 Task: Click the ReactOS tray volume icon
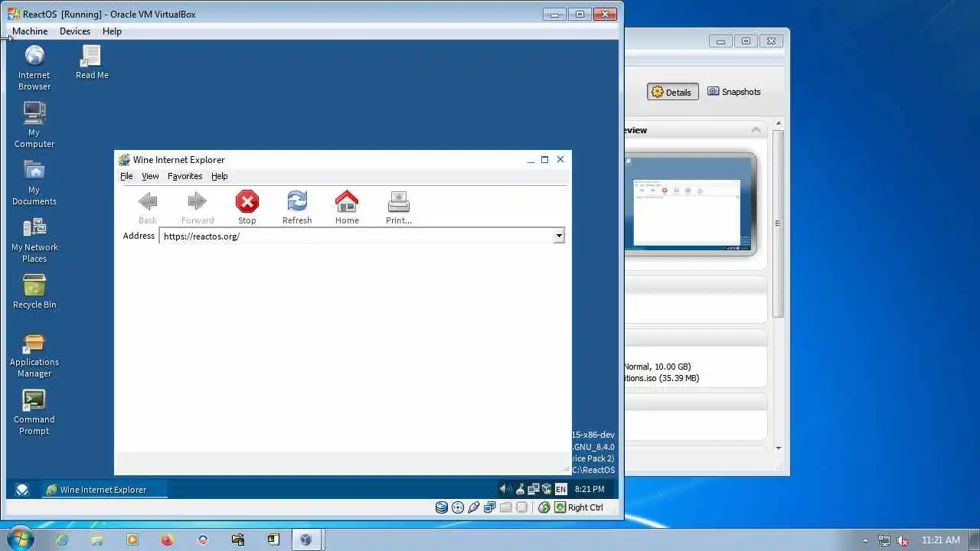[505, 489]
